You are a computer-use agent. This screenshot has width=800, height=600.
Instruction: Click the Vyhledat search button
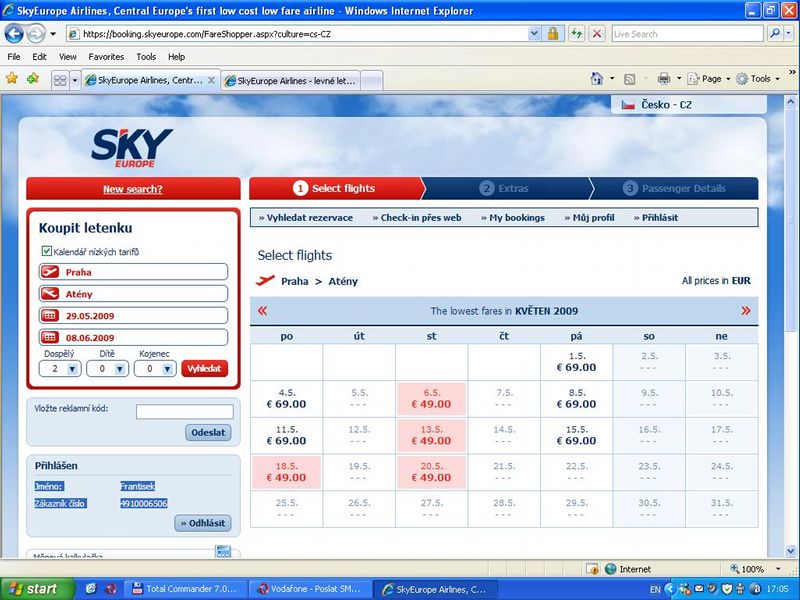205,368
